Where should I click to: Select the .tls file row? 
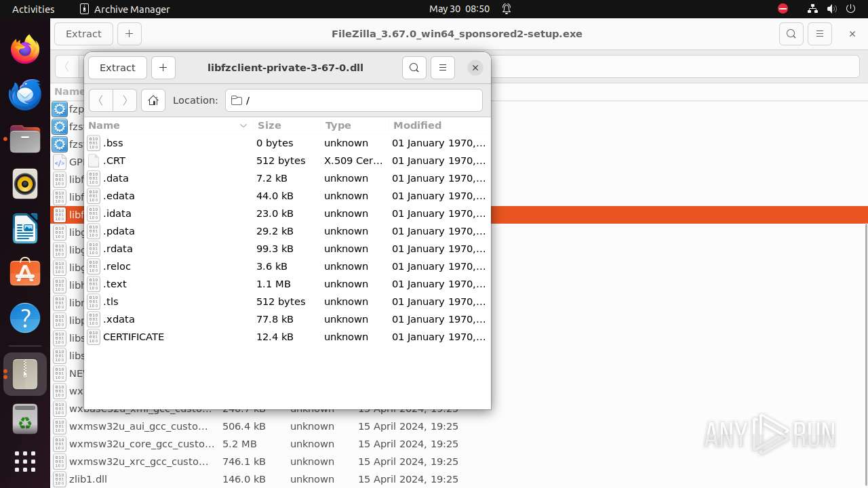pos(288,302)
